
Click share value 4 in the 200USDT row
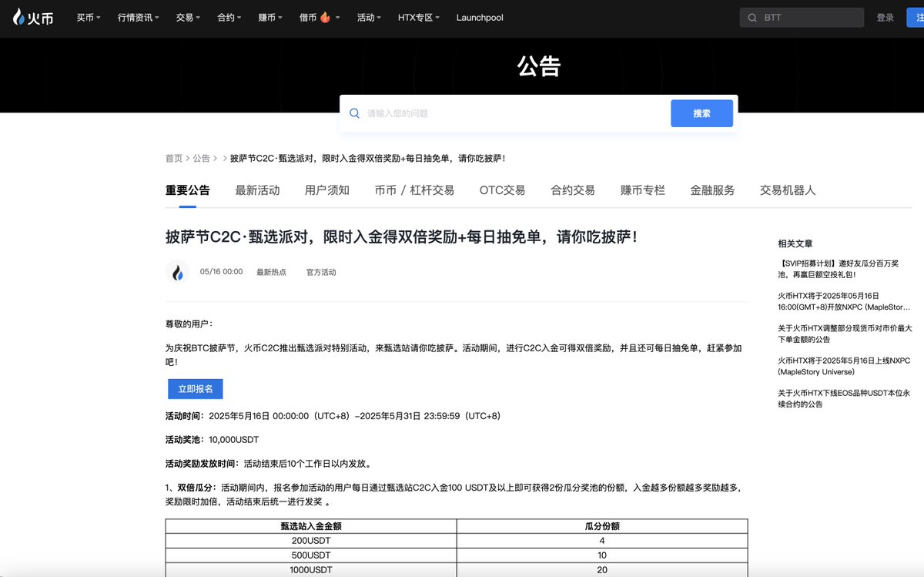[x=602, y=541]
